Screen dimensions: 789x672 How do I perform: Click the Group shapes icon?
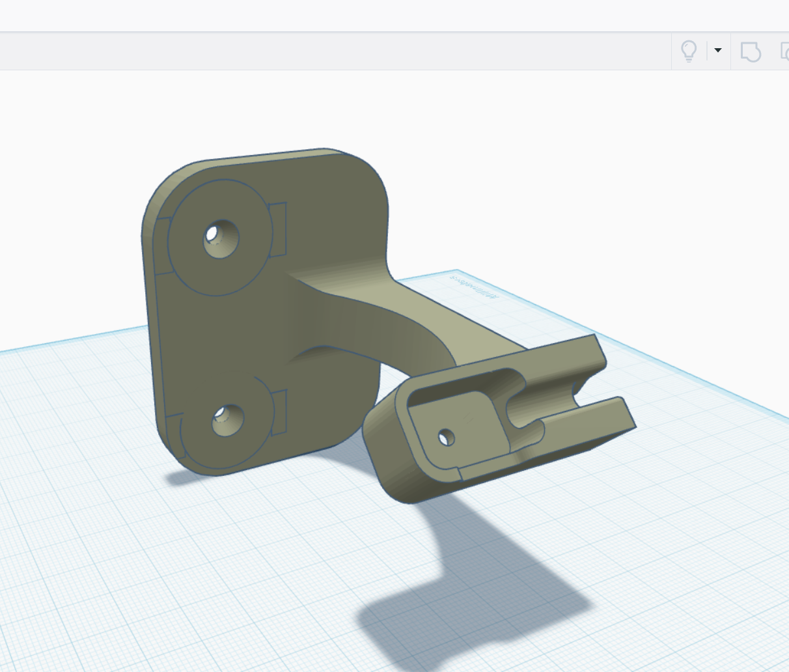(x=751, y=51)
